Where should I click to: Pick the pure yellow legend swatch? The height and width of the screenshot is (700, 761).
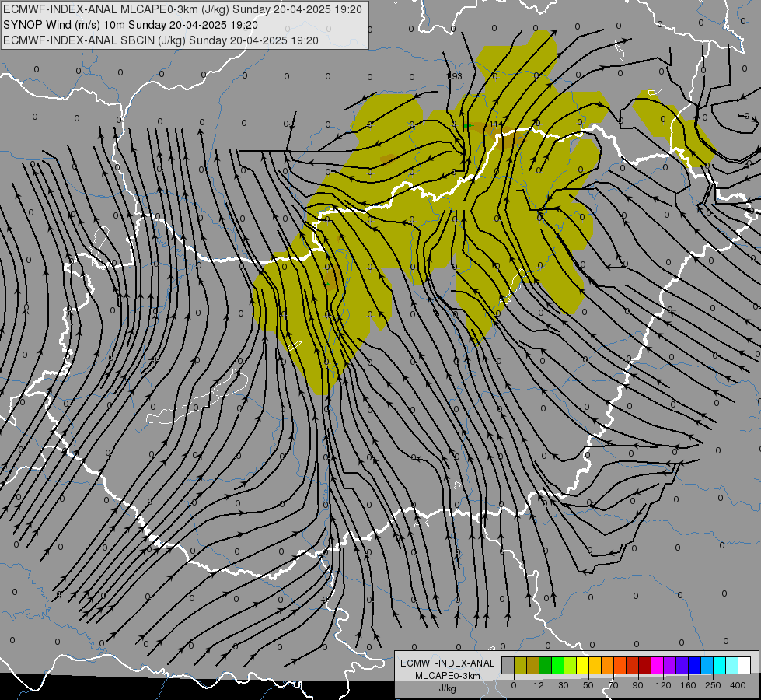(x=583, y=665)
